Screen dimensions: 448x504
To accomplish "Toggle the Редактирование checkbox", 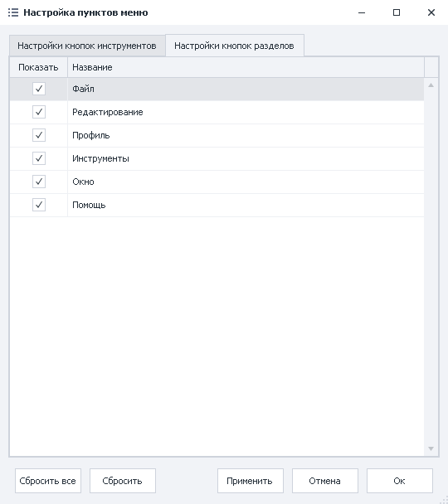I will pos(39,112).
